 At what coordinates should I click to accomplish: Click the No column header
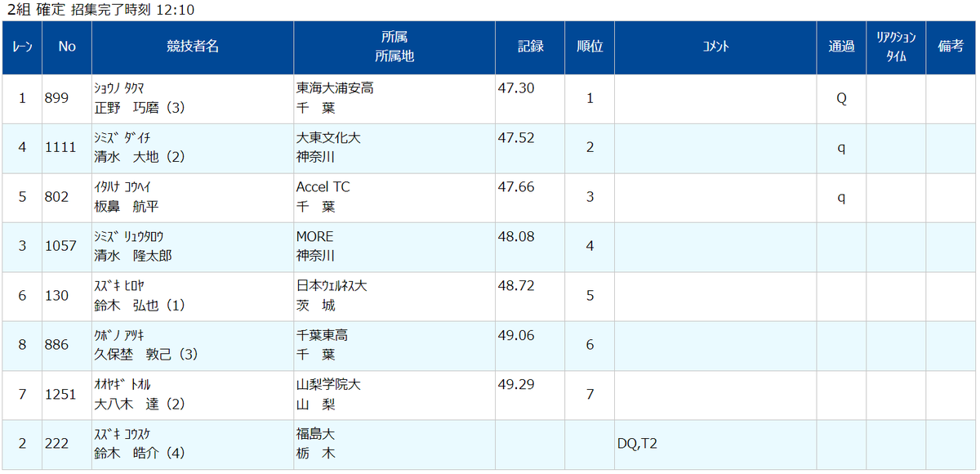pos(67,47)
